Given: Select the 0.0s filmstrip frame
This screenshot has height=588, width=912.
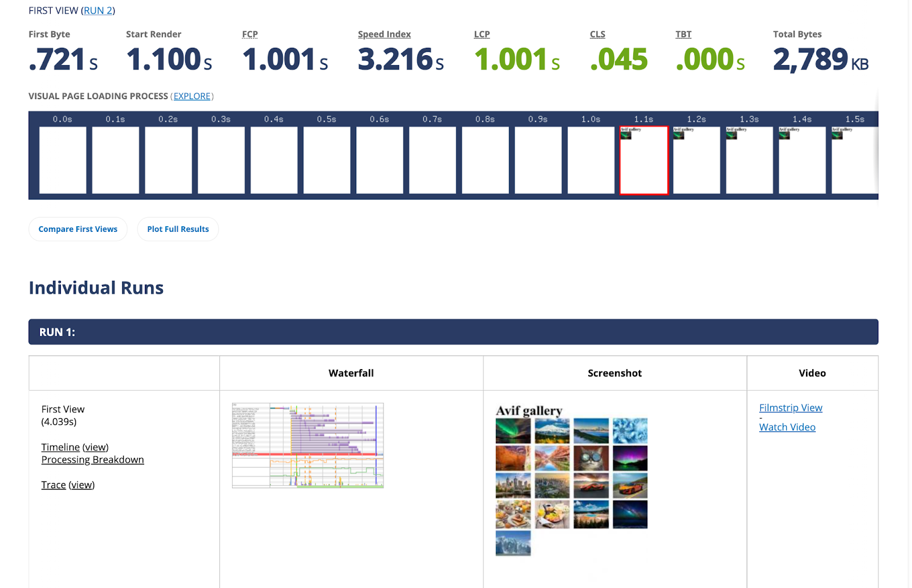Looking at the screenshot, I should [x=63, y=160].
